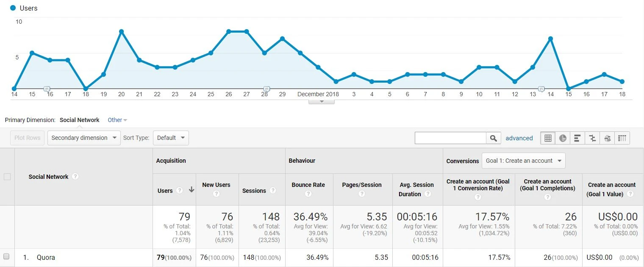Click the search magnifier button
644x267 pixels.
[493, 138]
